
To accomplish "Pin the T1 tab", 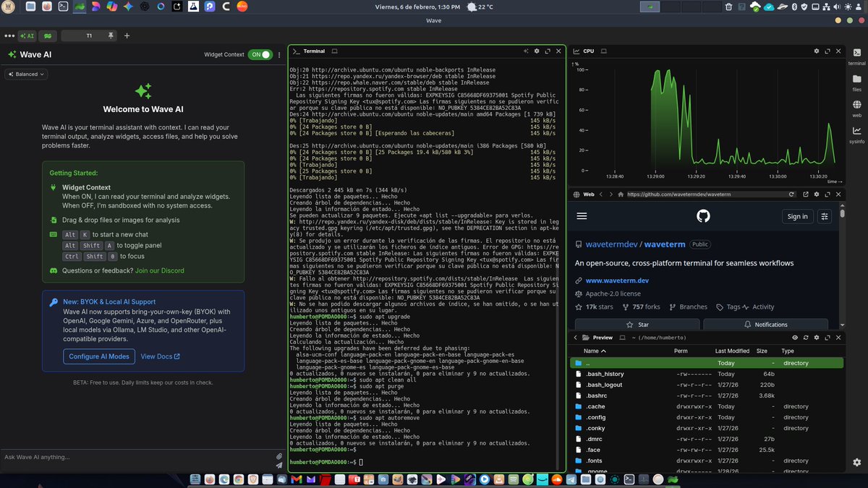I will coord(110,35).
